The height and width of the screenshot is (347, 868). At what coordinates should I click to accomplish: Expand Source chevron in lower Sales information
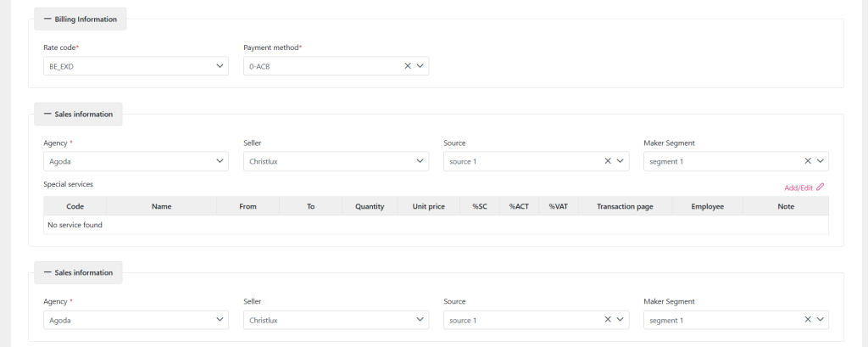620,320
